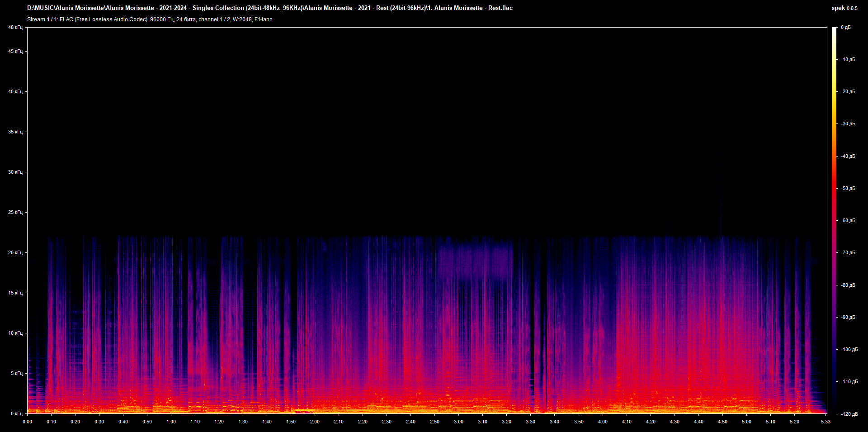Click the 2:30 midpoint time label
The width and height of the screenshot is (868, 432).
[386, 422]
